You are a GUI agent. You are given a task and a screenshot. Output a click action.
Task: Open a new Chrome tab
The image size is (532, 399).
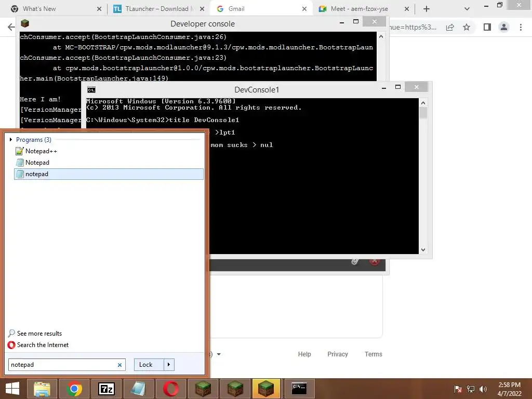click(x=427, y=9)
